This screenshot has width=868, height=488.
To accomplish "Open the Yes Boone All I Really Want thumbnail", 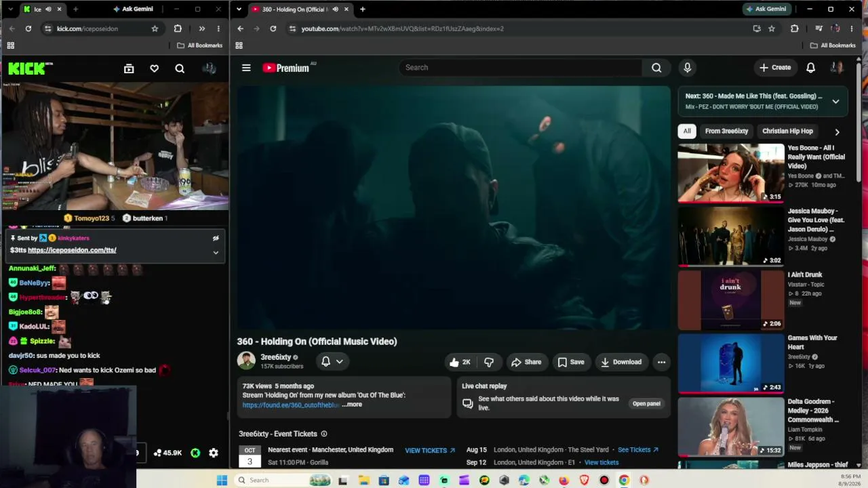I will (x=731, y=173).
